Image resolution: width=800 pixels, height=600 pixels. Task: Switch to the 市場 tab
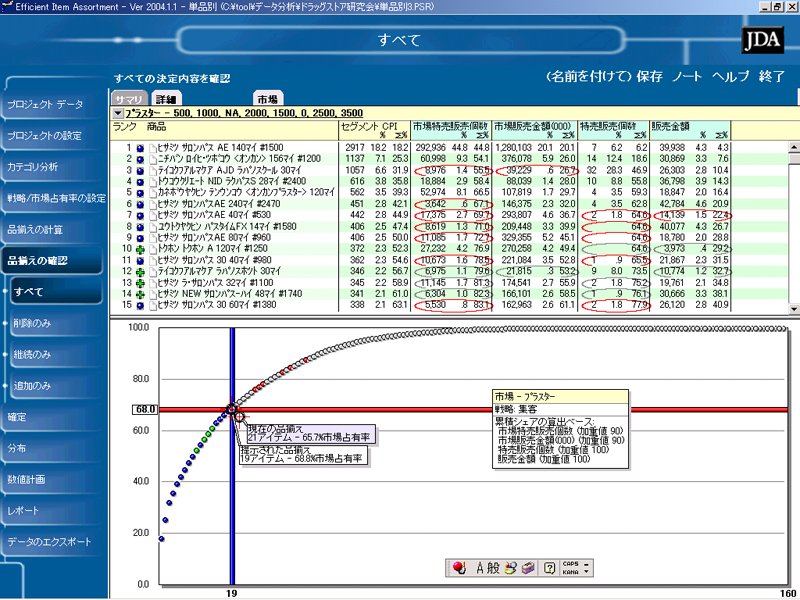click(268, 99)
